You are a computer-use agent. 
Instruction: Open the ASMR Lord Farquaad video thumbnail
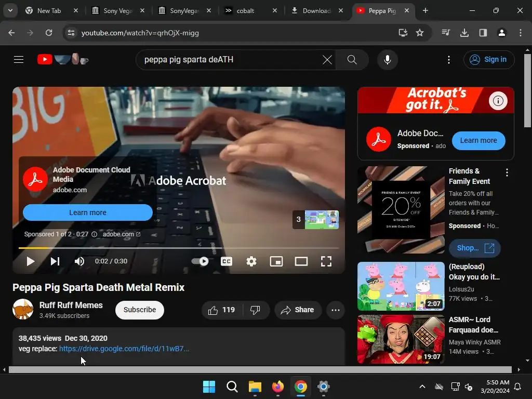[401, 339]
